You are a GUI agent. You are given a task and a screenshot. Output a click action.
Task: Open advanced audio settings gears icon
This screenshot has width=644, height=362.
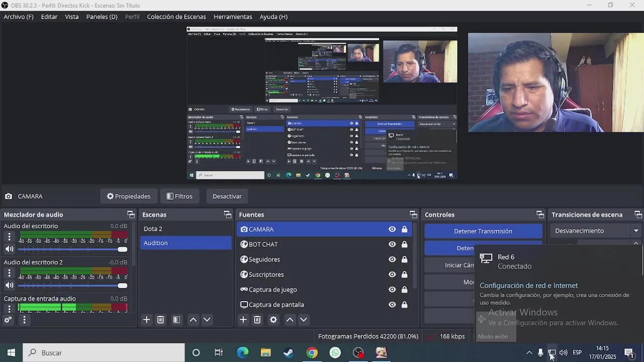click(x=8, y=320)
